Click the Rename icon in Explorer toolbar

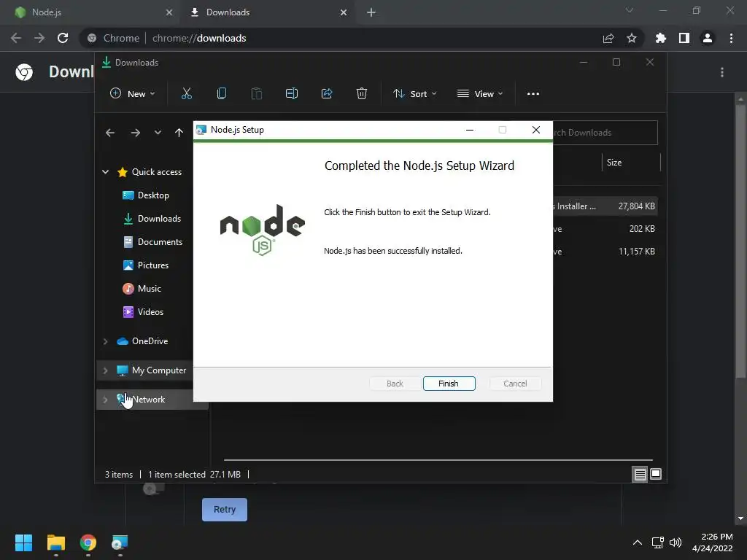[x=292, y=94]
